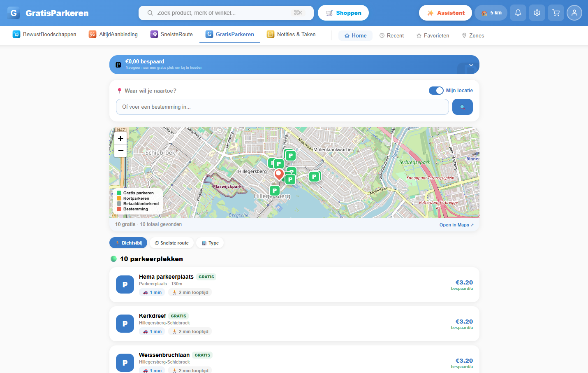Viewport: 588px width, 373px height.
Task: Click the notifications bell icon
Action: (x=518, y=13)
